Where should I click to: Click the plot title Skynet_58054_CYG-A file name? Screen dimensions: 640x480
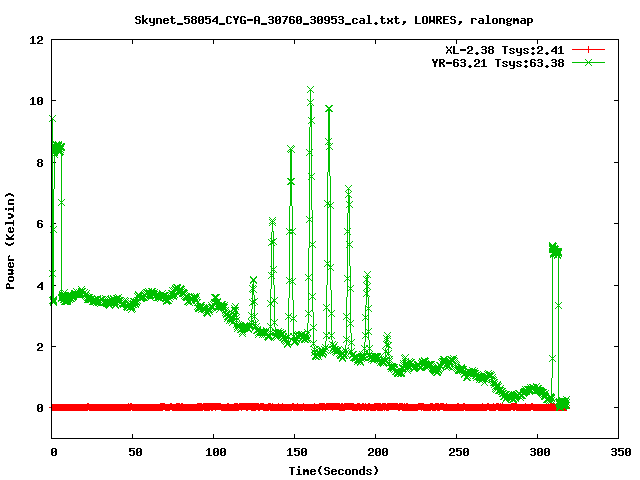point(267,20)
